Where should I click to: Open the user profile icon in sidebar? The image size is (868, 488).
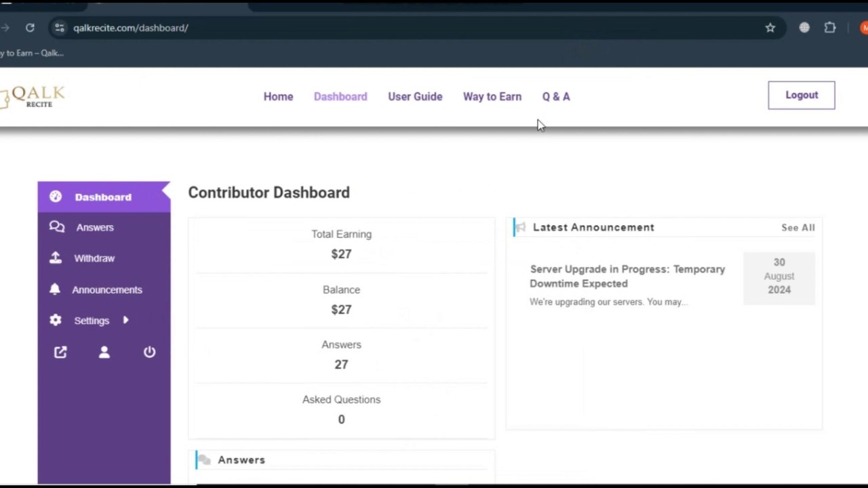coord(104,352)
